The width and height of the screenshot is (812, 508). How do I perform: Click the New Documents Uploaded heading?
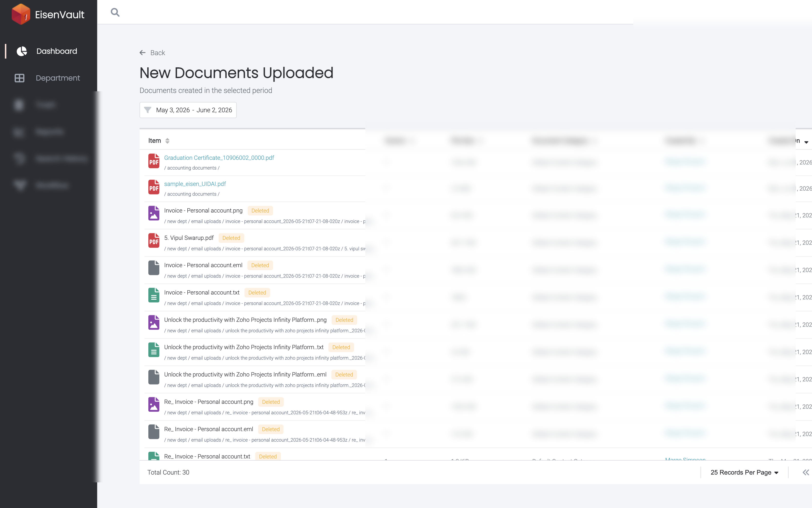point(236,73)
